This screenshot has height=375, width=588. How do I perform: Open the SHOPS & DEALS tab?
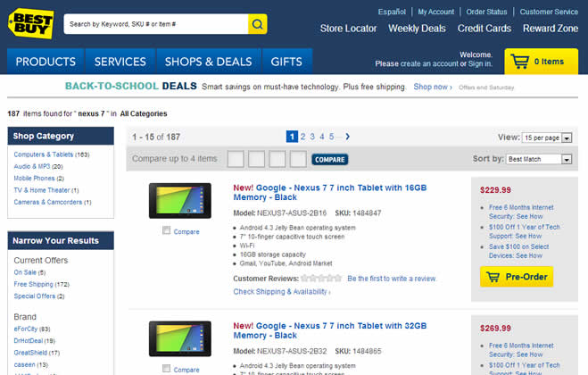click(209, 62)
